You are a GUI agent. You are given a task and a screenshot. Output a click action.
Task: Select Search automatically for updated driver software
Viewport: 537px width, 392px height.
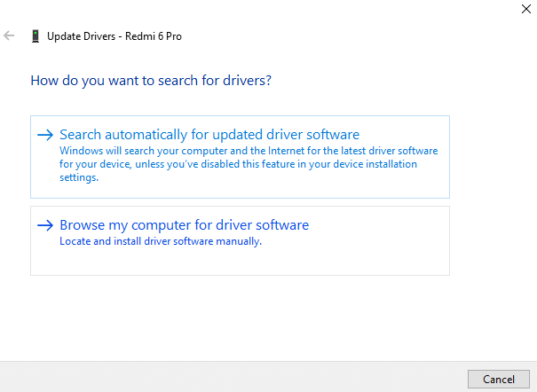[x=209, y=135]
